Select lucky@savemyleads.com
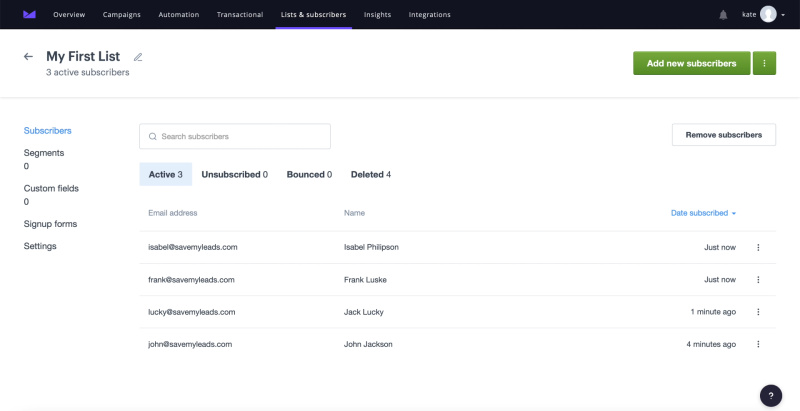The image size is (800, 411). coord(191,312)
